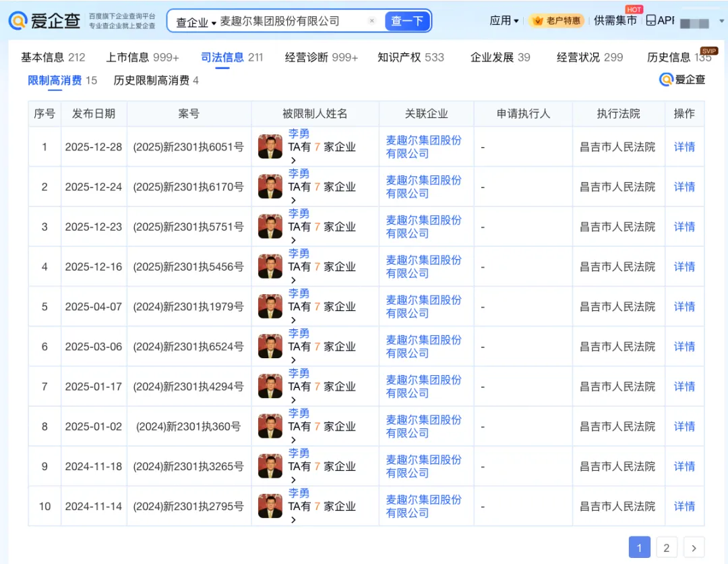View 详情 for case 执5456号

[684, 266]
